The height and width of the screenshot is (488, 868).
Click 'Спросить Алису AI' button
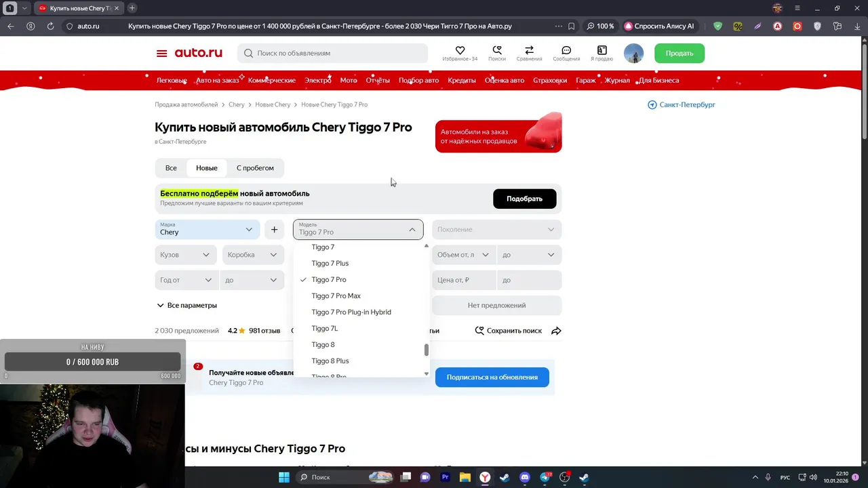(660, 26)
